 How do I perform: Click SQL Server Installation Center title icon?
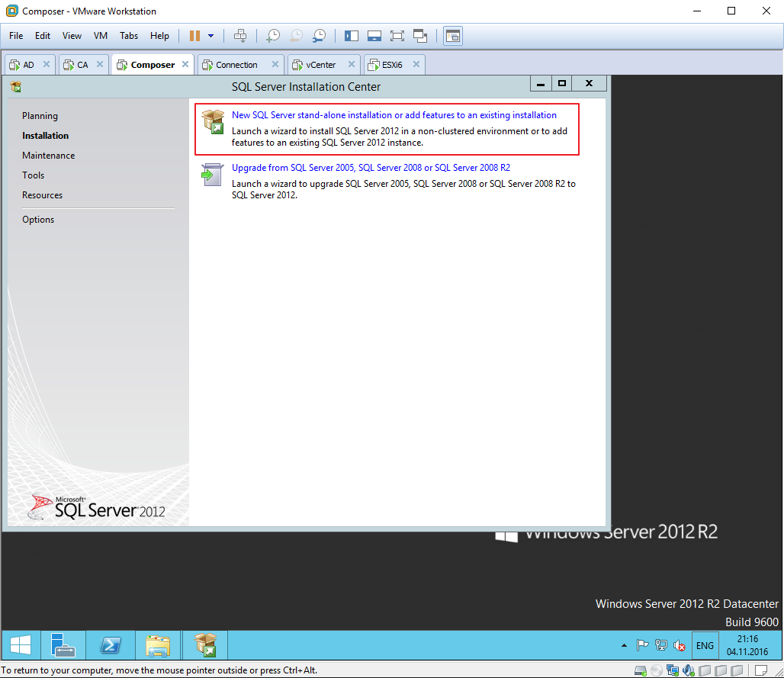click(16, 87)
